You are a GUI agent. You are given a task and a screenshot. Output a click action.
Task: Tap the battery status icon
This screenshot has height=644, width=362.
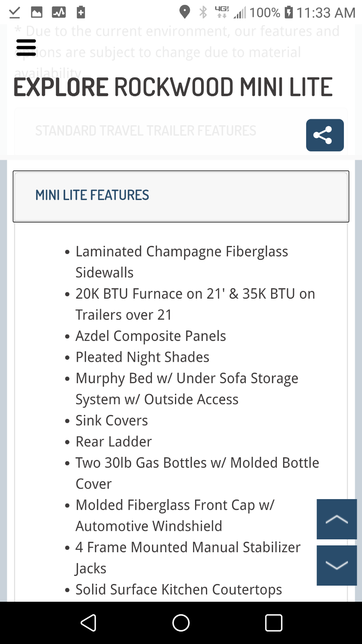click(x=288, y=12)
